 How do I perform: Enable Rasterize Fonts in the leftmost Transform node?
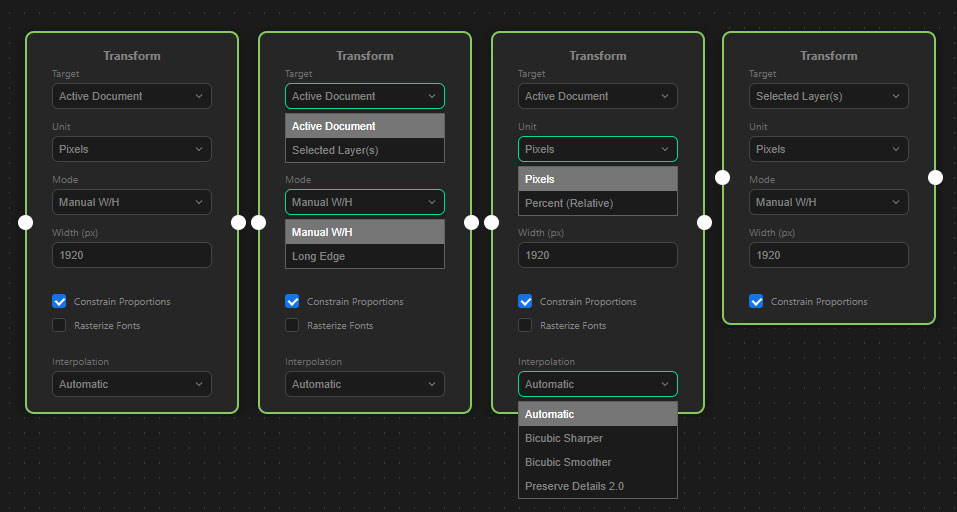[59, 325]
